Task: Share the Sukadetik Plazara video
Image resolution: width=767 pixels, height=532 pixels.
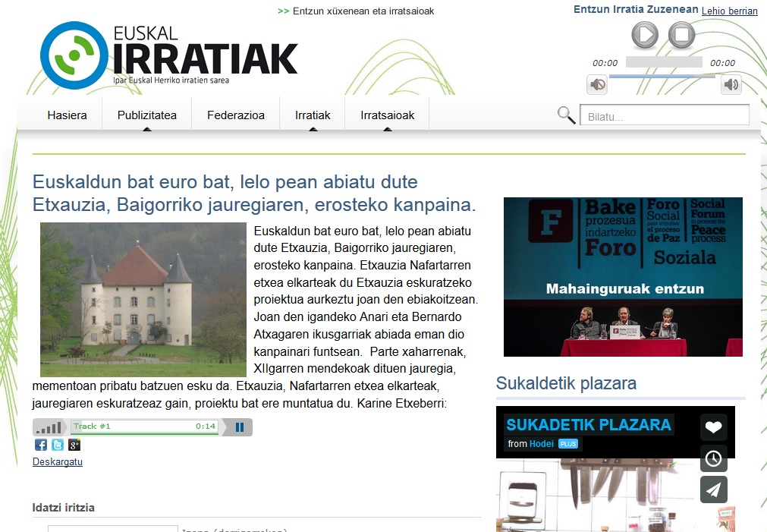Action: (x=713, y=490)
